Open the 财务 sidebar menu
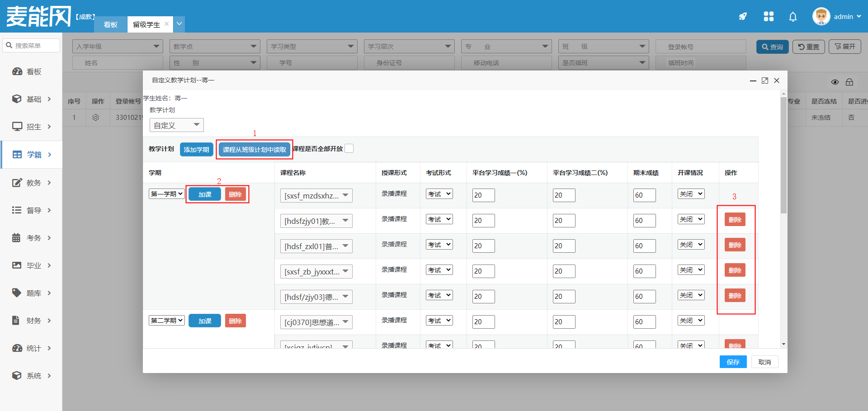Viewport: 868px width, 411px height. (32, 321)
